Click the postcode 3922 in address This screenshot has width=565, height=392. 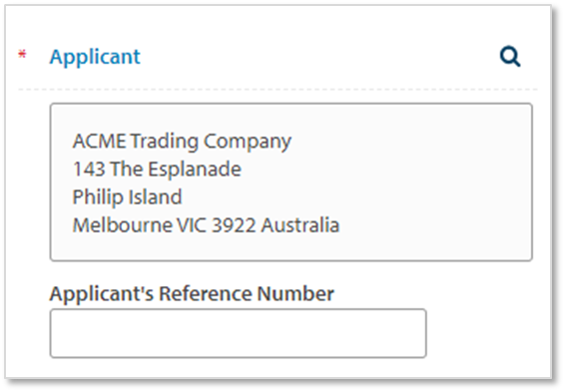click(x=234, y=225)
